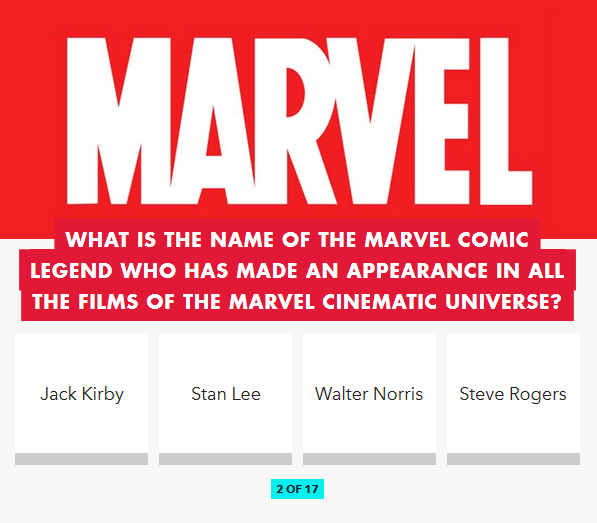Click the letter R in Marvel logo
This screenshot has width=597, height=523.
[x=293, y=121]
